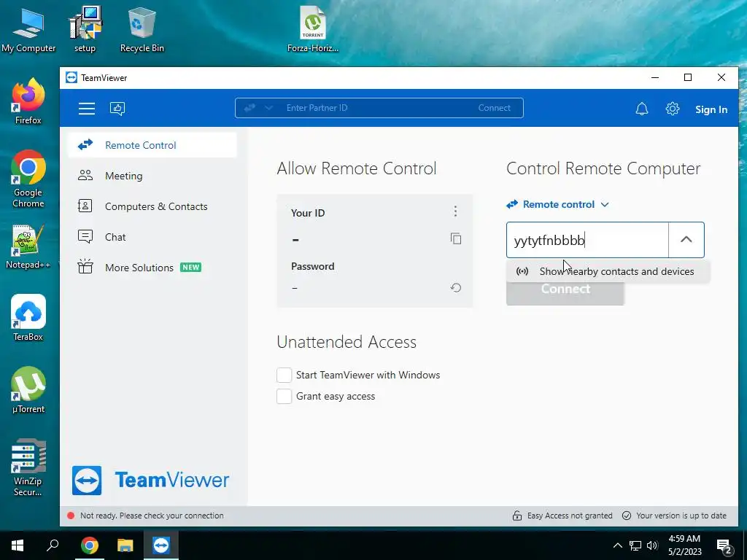Select the Recycle Bin icon
The height and width of the screenshot is (560, 747).
click(x=142, y=29)
